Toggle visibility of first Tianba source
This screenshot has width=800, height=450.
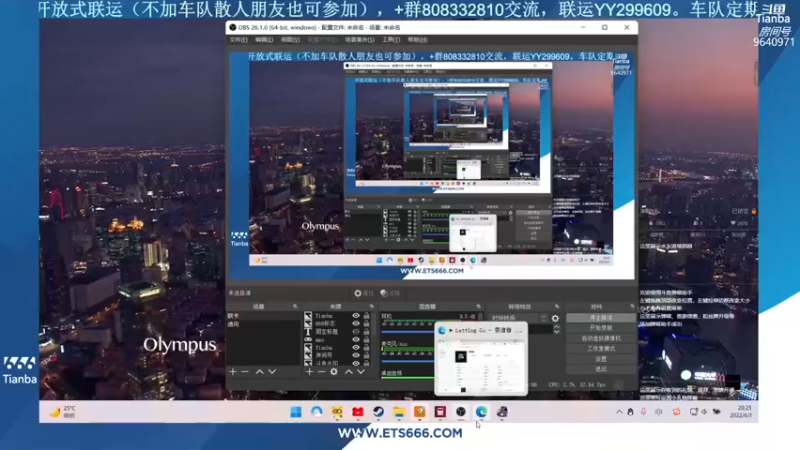pyautogui.click(x=356, y=316)
